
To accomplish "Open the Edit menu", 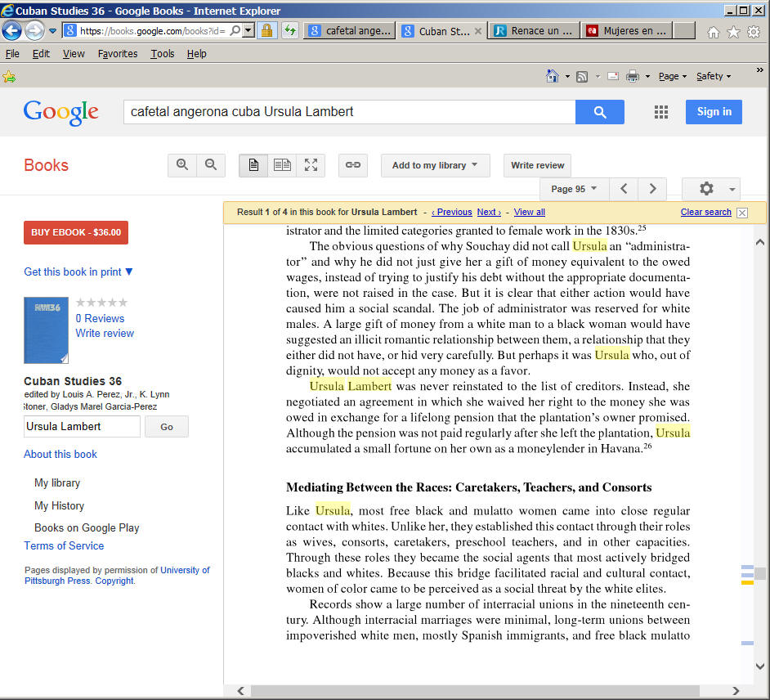I will 41,53.
